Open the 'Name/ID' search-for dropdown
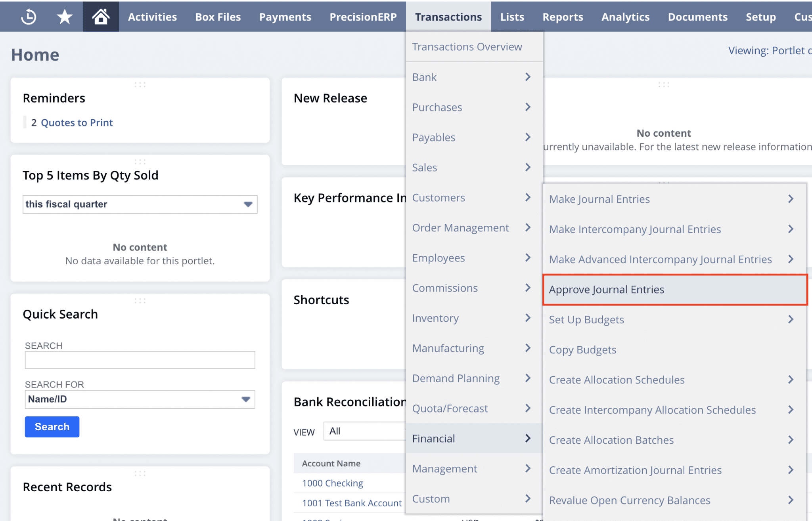Viewport: 812px width, 521px height. click(246, 399)
